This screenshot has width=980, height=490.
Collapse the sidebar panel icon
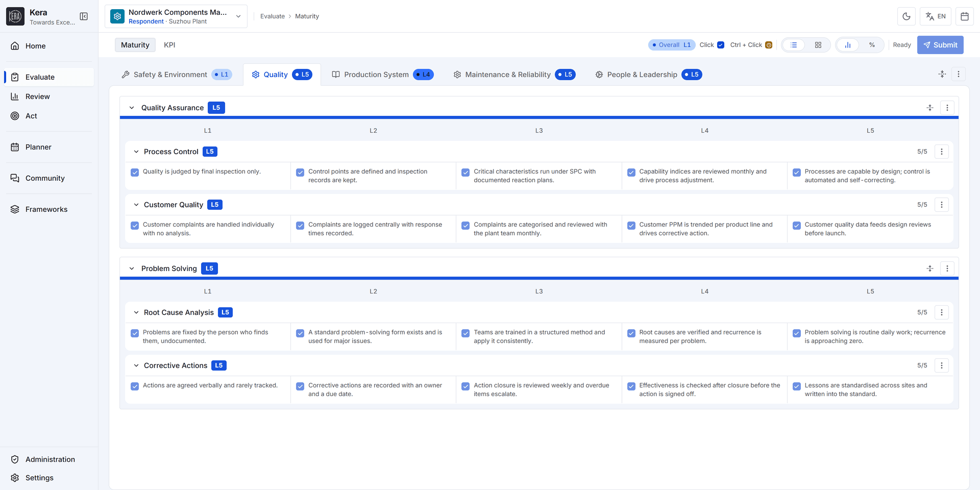tap(84, 16)
